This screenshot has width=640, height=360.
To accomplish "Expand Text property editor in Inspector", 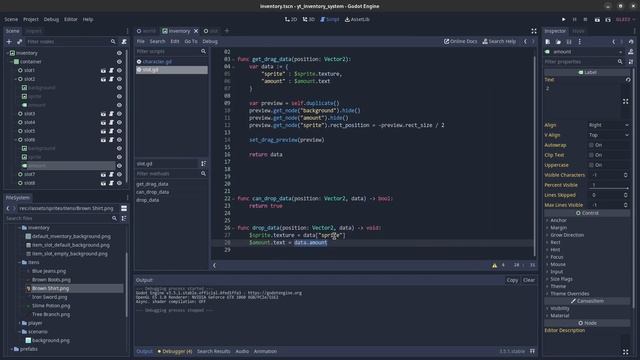I will click(625, 101).
